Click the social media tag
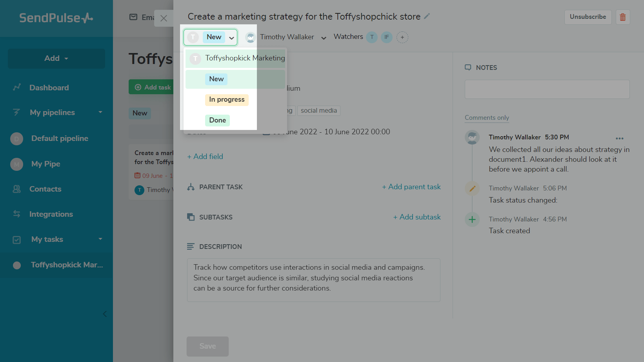The width and height of the screenshot is (644, 362). 319,111
